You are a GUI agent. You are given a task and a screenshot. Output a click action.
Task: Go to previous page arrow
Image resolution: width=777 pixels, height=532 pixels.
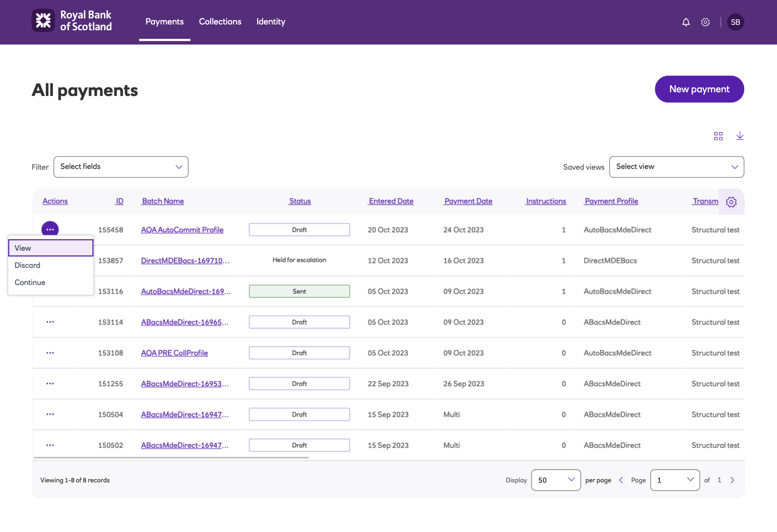click(x=621, y=480)
